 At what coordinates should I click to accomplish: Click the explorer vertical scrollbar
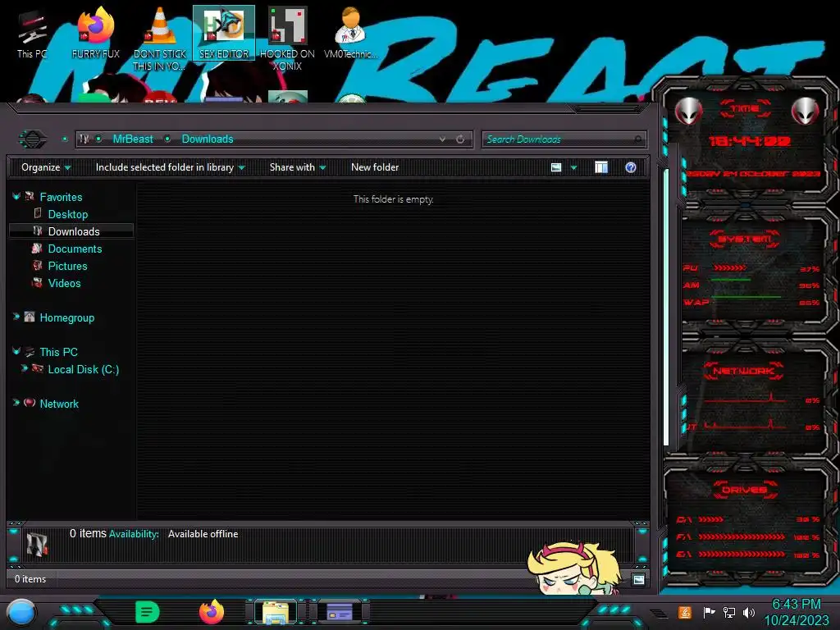click(x=666, y=307)
